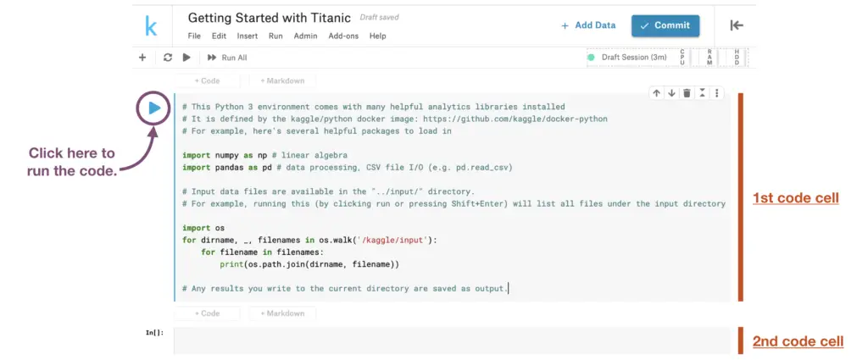868x360 pixels.
Task: Click the + Add Data link
Action: pos(588,25)
